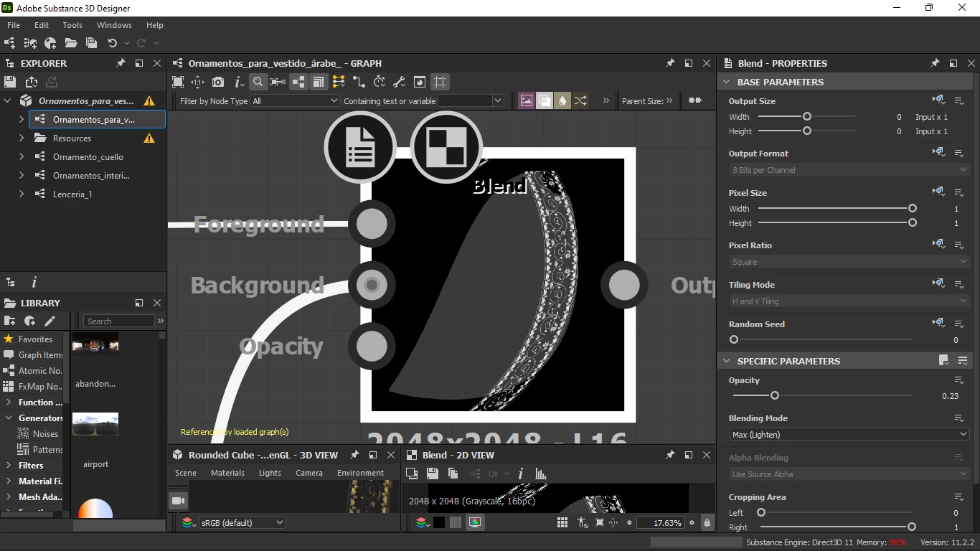Click the node alignment icon with yellow dots
Screen dimensions: 980x551
pos(339,82)
